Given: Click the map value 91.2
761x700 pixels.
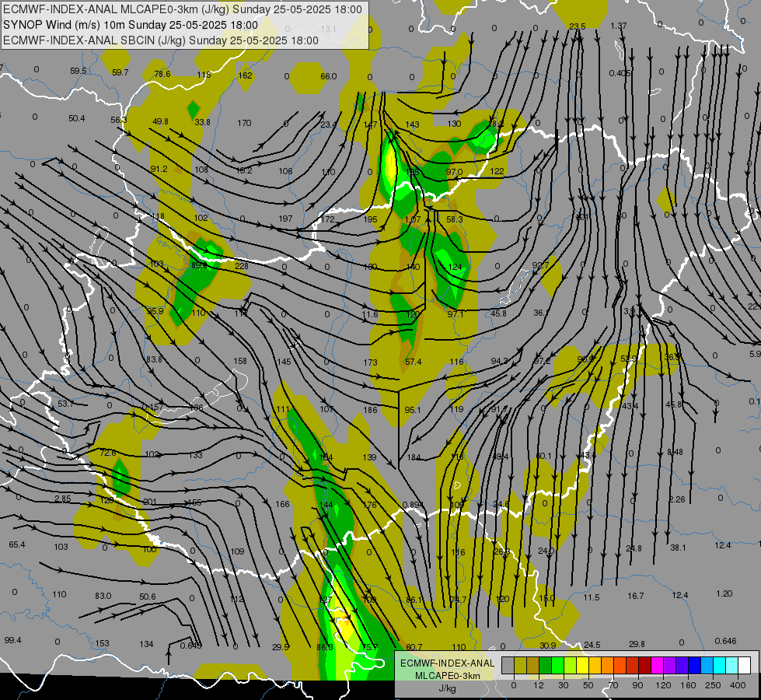Looking at the screenshot, I should (x=159, y=169).
